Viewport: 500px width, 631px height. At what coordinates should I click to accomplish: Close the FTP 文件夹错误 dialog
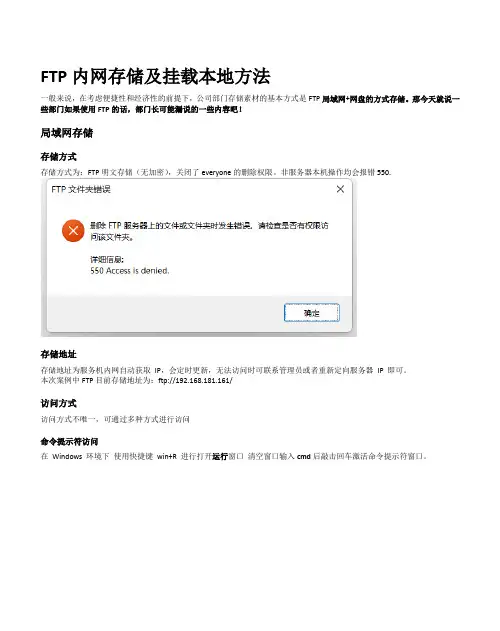click(340, 189)
